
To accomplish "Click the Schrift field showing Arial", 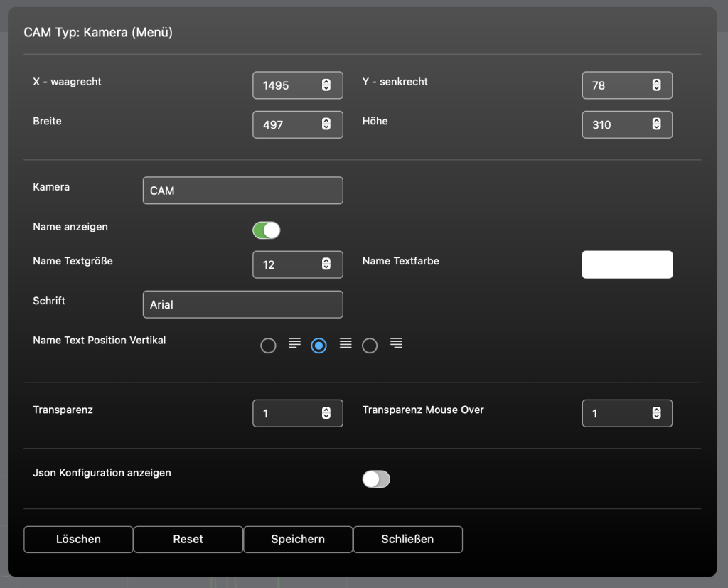I will pos(243,305).
